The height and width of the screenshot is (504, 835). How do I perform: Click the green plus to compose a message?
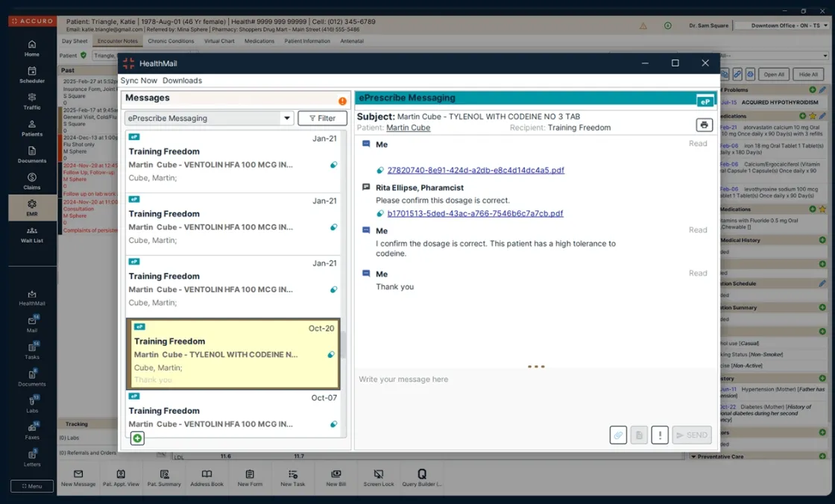click(x=137, y=438)
